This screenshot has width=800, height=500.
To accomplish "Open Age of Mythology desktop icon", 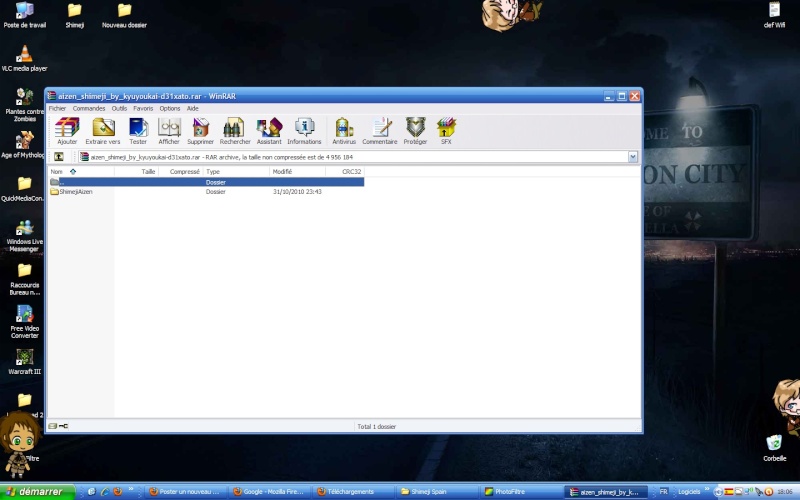I will point(23,145).
